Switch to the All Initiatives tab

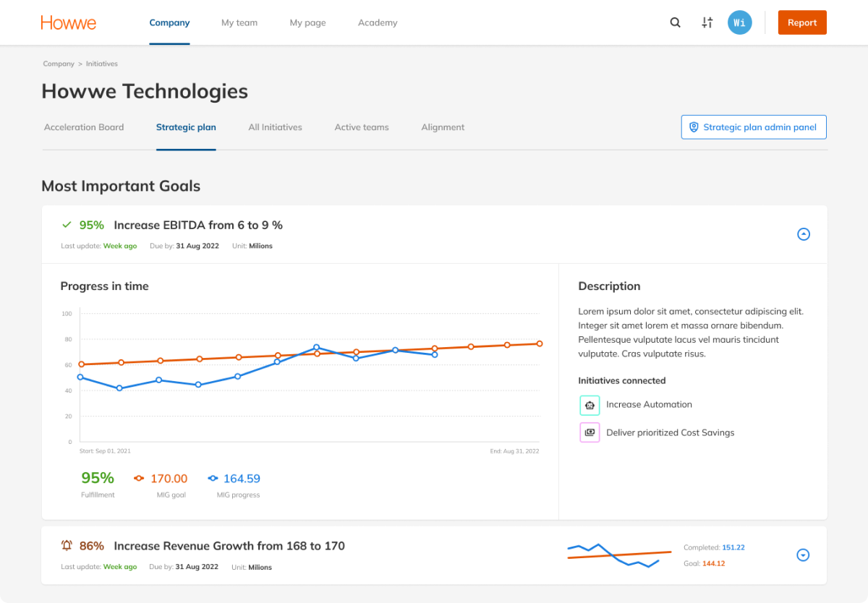click(x=275, y=127)
